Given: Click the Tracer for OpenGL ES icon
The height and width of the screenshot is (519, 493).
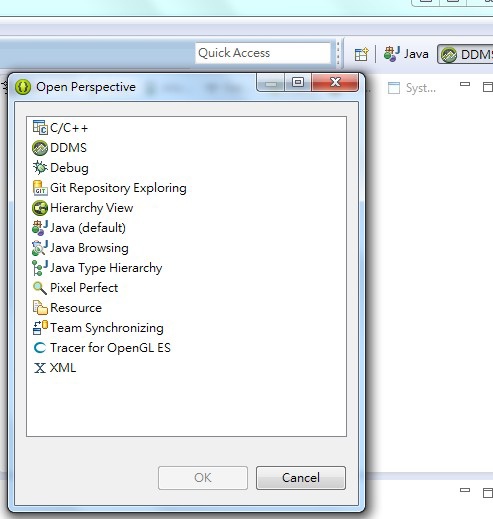Looking at the screenshot, I should coord(40,348).
